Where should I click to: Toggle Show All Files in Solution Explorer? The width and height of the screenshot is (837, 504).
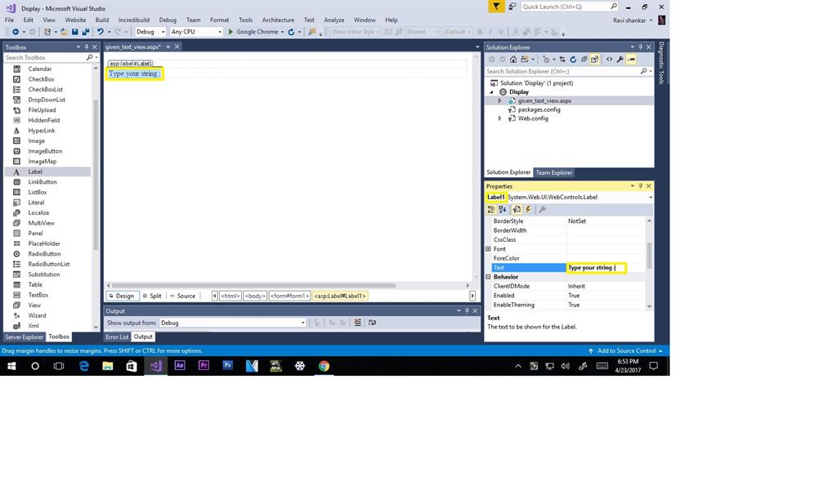tap(594, 59)
